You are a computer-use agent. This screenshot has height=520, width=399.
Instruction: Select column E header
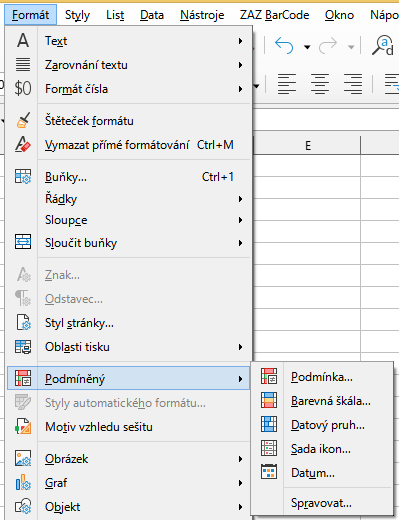point(307,145)
